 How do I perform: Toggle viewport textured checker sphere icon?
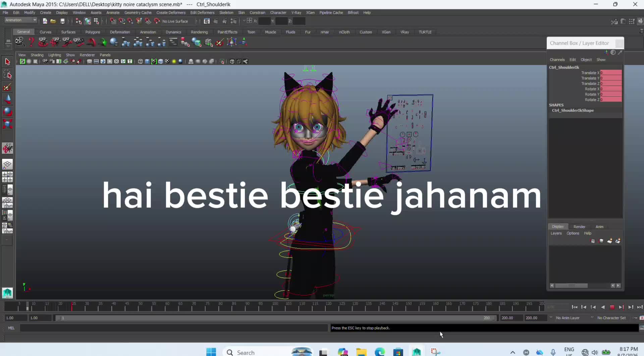click(x=167, y=61)
